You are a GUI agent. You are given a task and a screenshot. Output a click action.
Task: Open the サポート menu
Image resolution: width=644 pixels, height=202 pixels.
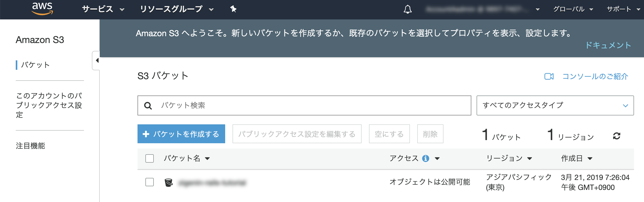pyautogui.click(x=623, y=9)
